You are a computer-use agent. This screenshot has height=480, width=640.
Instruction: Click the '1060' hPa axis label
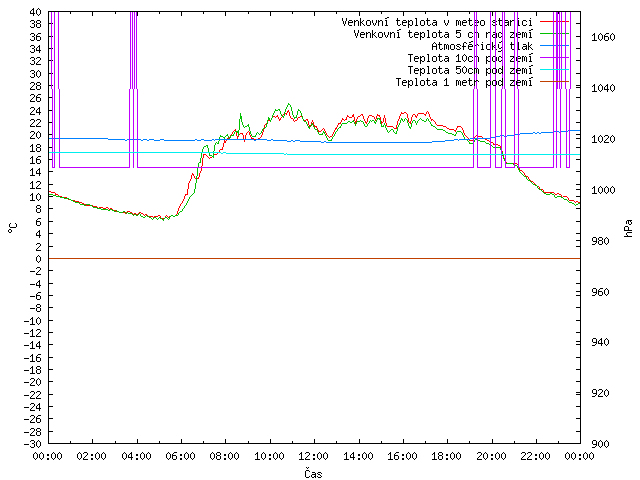(x=603, y=38)
